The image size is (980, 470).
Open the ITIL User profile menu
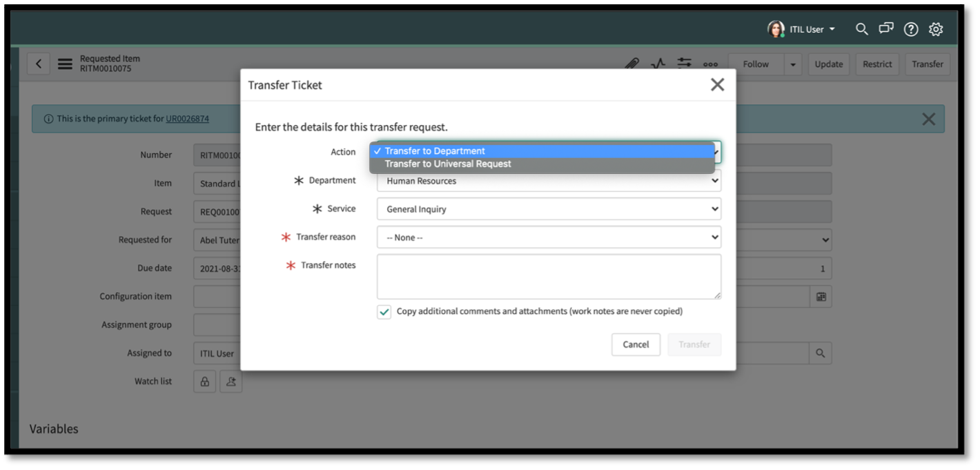[x=801, y=29]
